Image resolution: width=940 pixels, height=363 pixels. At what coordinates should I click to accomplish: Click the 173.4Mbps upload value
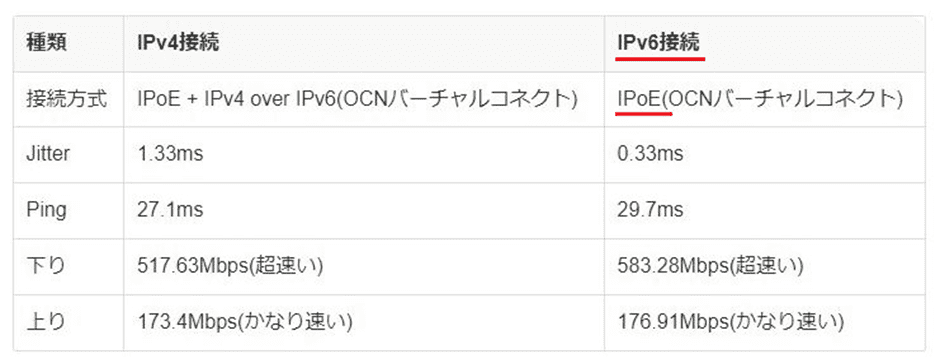pos(244,322)
